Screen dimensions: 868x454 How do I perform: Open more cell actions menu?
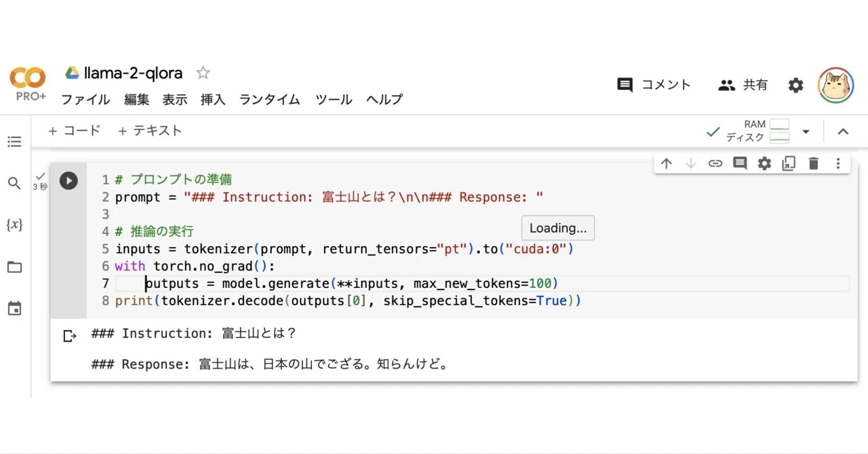point(838,163)
